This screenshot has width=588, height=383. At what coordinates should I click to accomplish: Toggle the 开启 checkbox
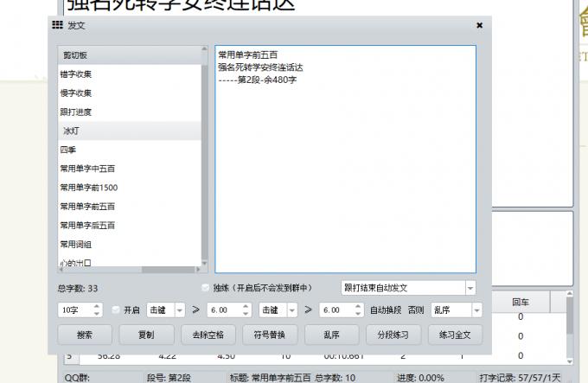click(x=116, y=310)
